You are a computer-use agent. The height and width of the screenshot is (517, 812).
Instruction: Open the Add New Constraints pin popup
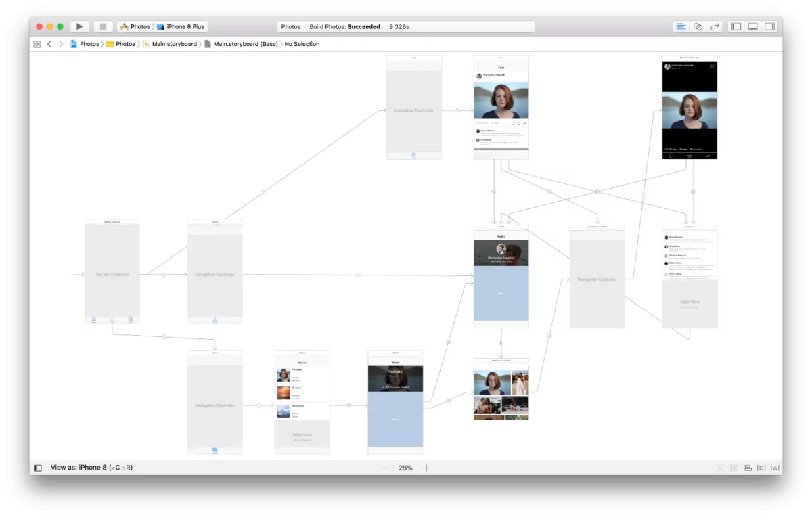click(761, 468)
